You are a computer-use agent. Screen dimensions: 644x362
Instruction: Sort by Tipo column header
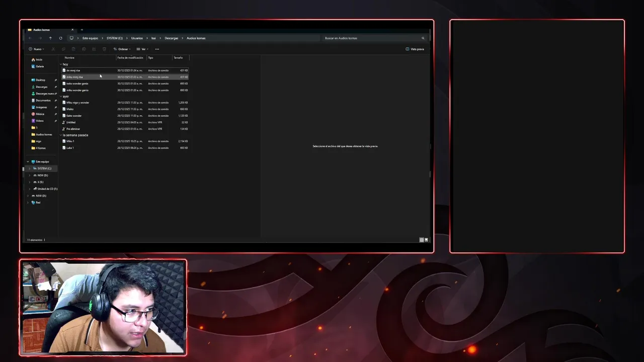pos(150,58)
